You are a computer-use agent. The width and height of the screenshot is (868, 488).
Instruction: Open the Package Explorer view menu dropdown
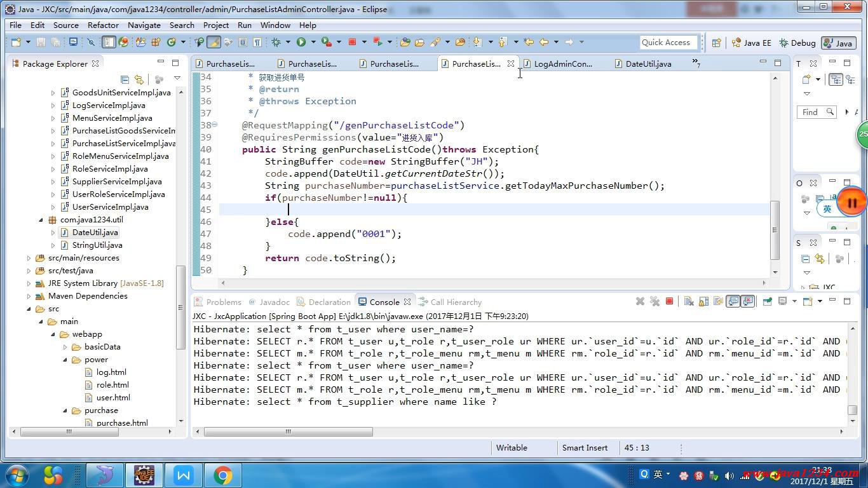177,79
